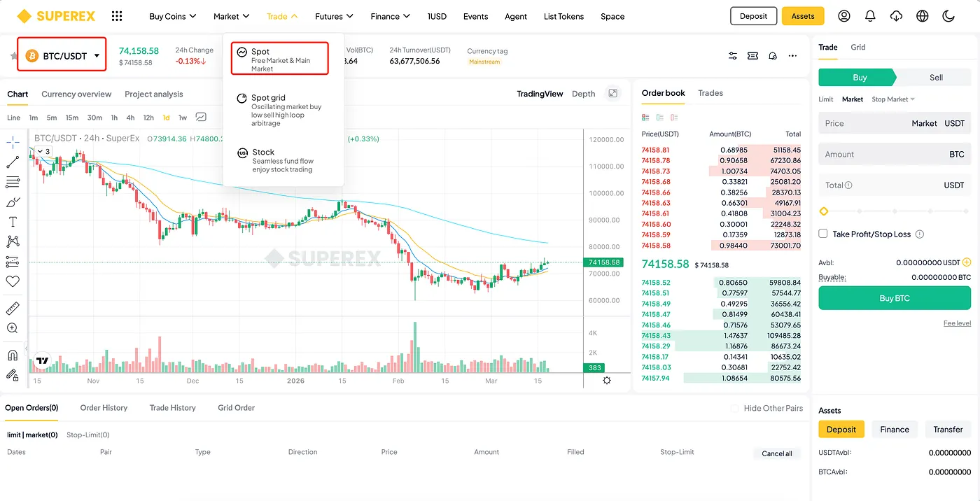Choose Spot grid from Trade menu

tap(280, 110)
